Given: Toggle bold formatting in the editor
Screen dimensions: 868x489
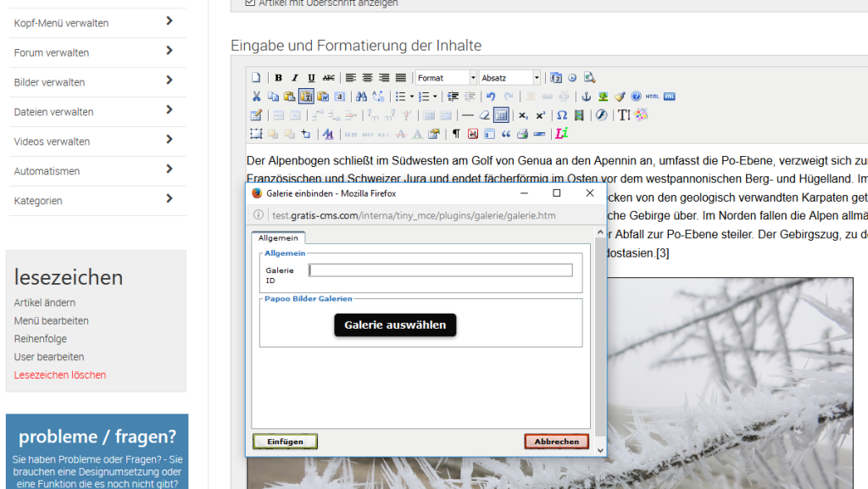Looking at the screenshot, I should [278, 77].
